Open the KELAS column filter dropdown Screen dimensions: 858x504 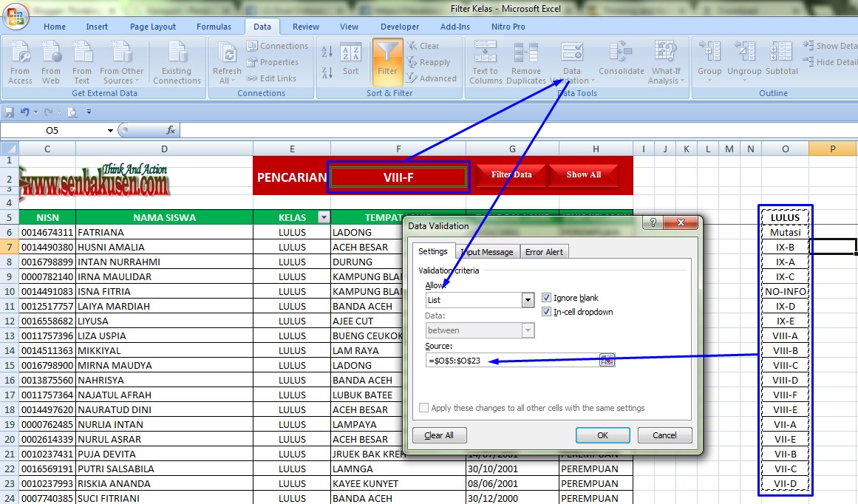click(324, 217)
